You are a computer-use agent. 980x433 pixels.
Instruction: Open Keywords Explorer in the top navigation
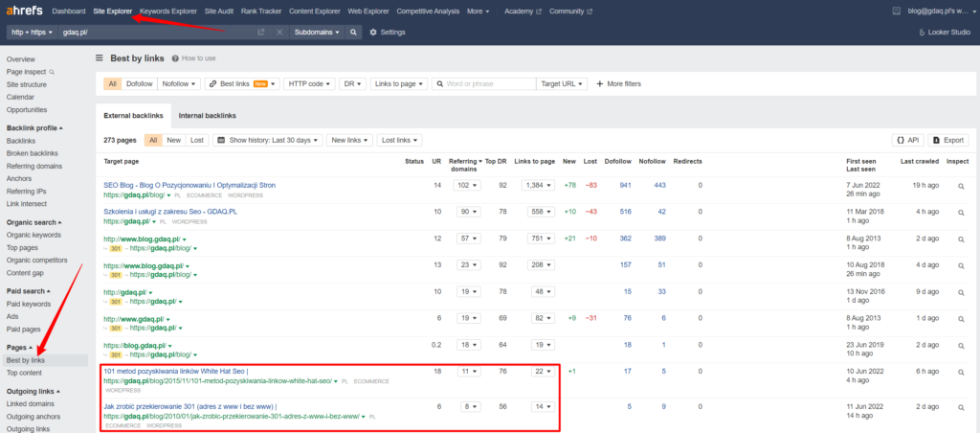[168, 11]
